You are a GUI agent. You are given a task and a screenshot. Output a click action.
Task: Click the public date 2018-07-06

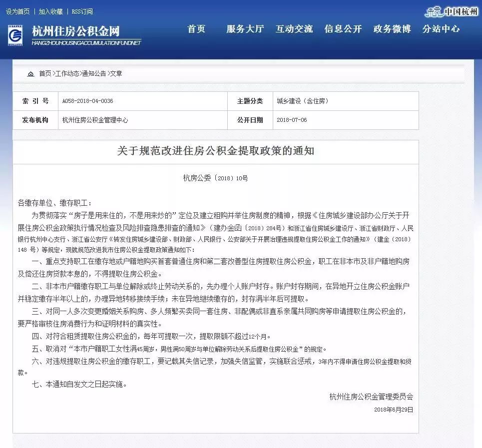[x=292, y=120]
